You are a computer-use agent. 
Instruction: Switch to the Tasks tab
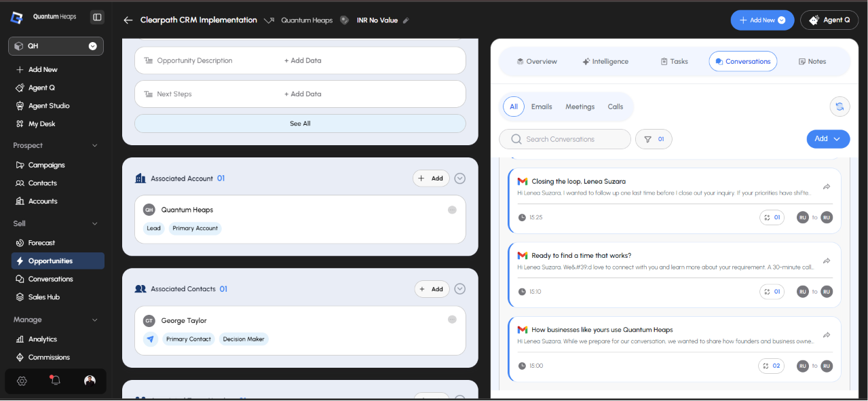point(675,61)
